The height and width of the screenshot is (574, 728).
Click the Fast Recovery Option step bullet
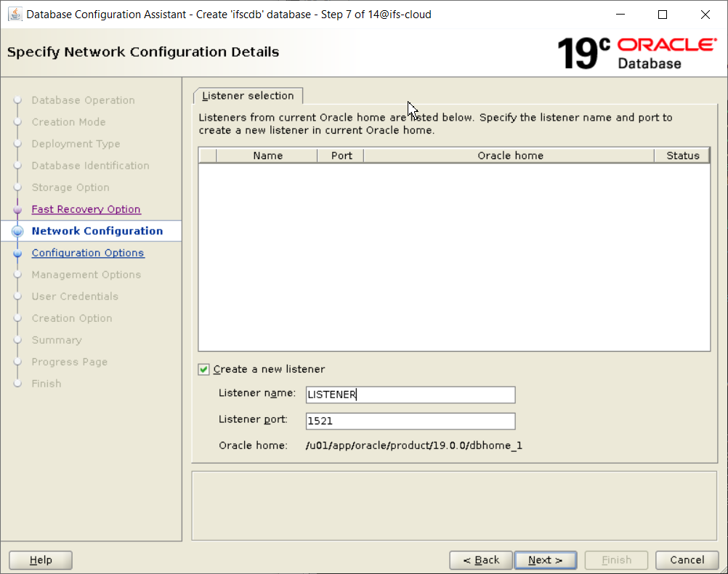(17, 209)
